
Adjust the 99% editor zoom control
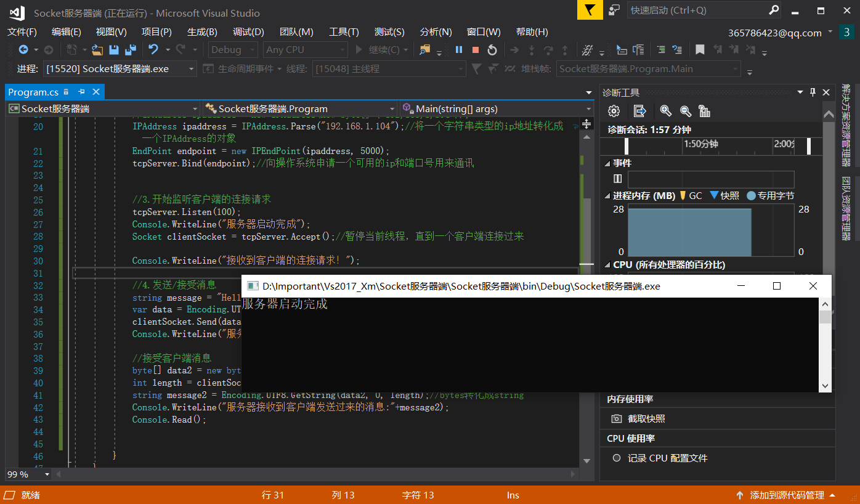(x=27, y=474)
